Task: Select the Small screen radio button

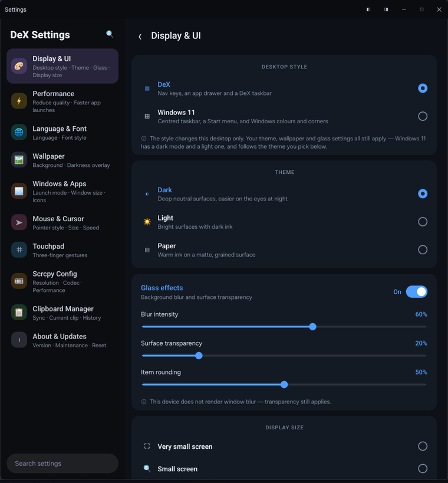Action: point(423,468)
